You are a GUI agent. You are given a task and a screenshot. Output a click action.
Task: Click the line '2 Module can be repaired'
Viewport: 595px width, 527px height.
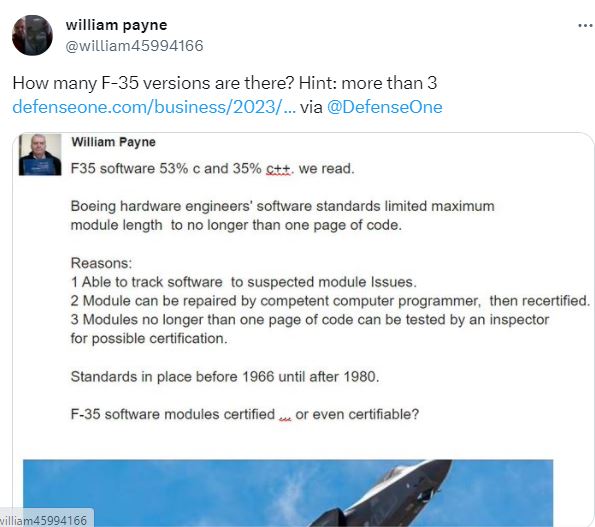tap(330, 300)
